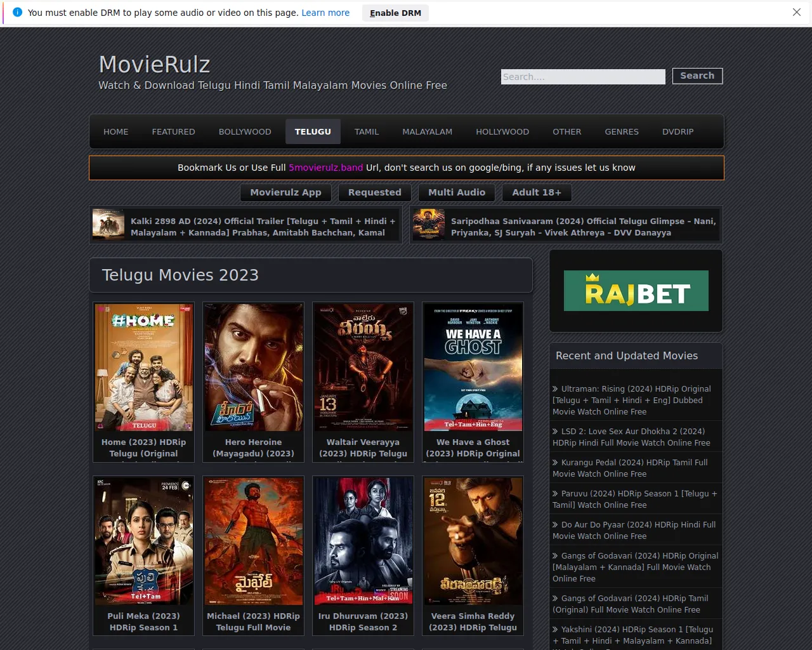This screenshot has width=812, height=650.
Task: Open the Waltair Veerayya movie poster
Action: coord(363,368)
